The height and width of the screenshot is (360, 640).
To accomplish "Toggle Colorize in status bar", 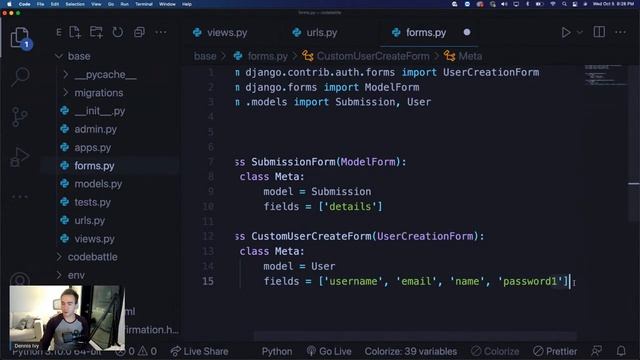I will [495, 351].
